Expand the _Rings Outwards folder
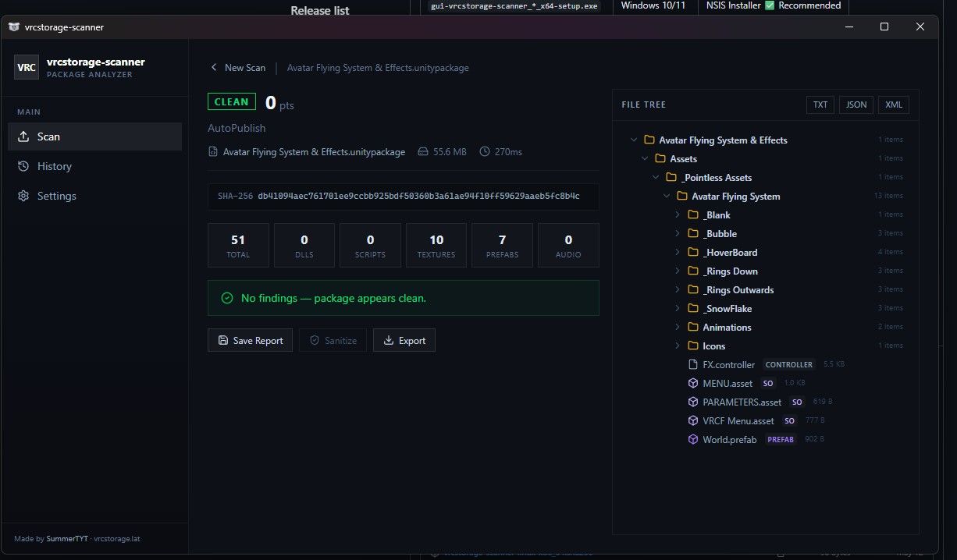 tap(678, 290)
